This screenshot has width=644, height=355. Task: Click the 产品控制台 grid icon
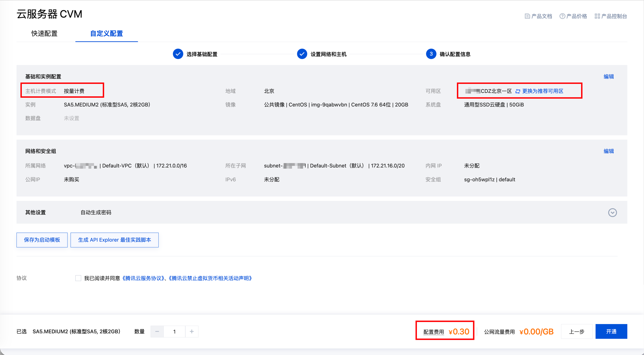pyautogui.click(x=597, y=16)
